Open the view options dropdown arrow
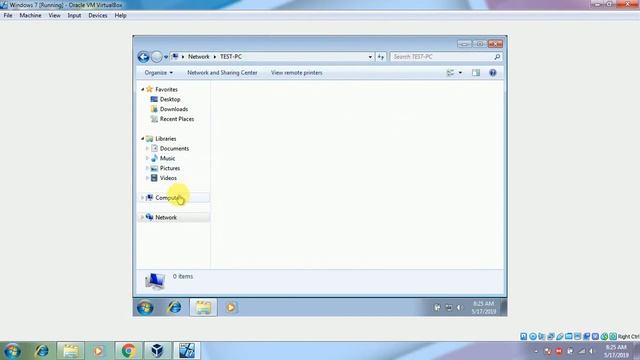The width and height of the screenshot is (640, 360). pyautogui.click(x=460, y=73)
